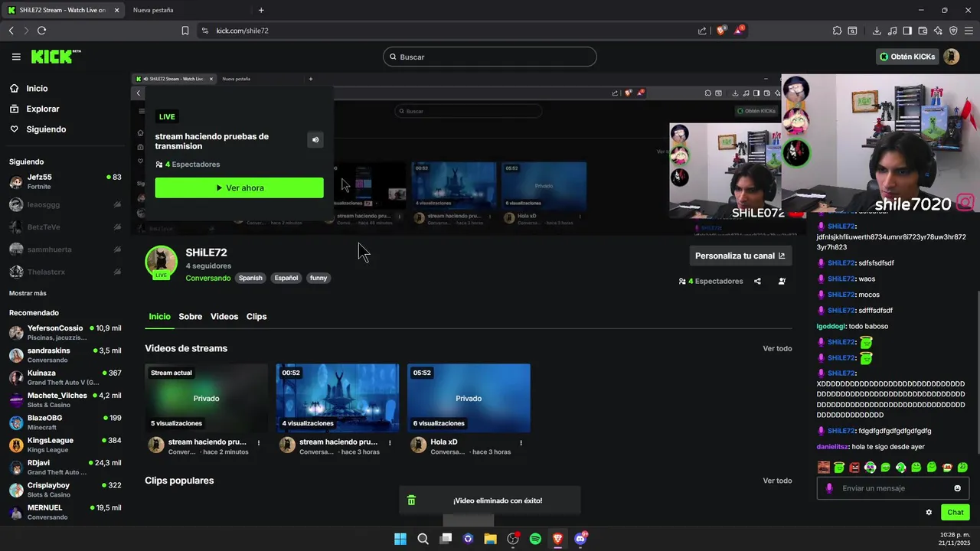The image size is (980, 551).
Task: Click the Spanish tag
Action: (x=250, y=279)
